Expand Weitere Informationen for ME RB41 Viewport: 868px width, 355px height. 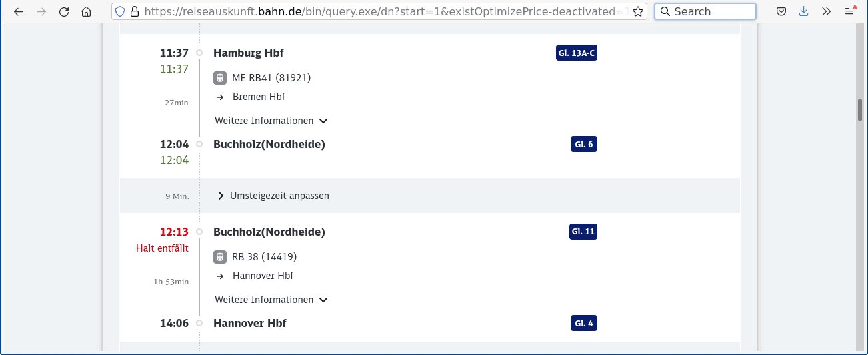pyautogui.click(x=271, y=121)
